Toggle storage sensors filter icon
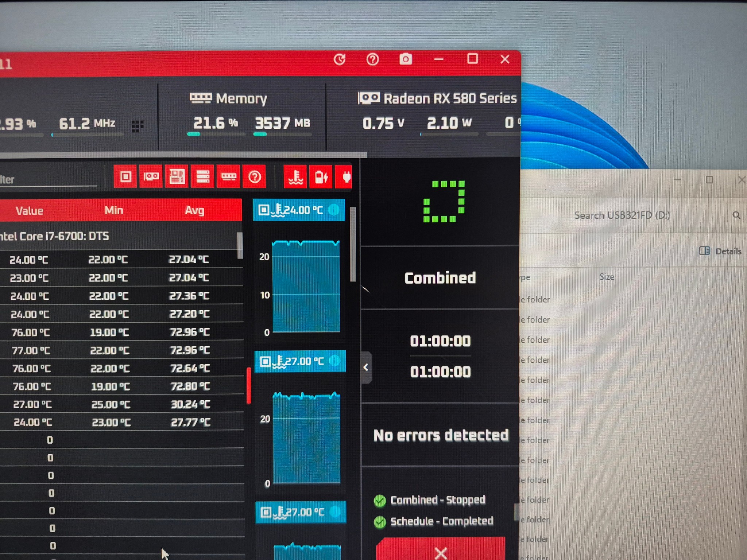 pos(203,177)
